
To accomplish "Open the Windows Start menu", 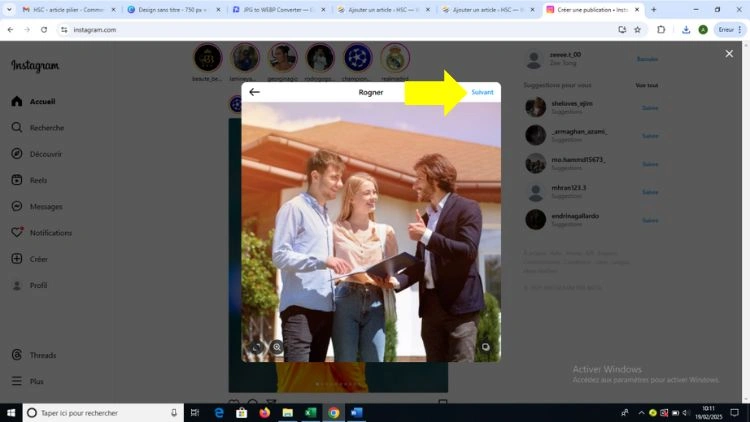I will click(x=11, y=412).
